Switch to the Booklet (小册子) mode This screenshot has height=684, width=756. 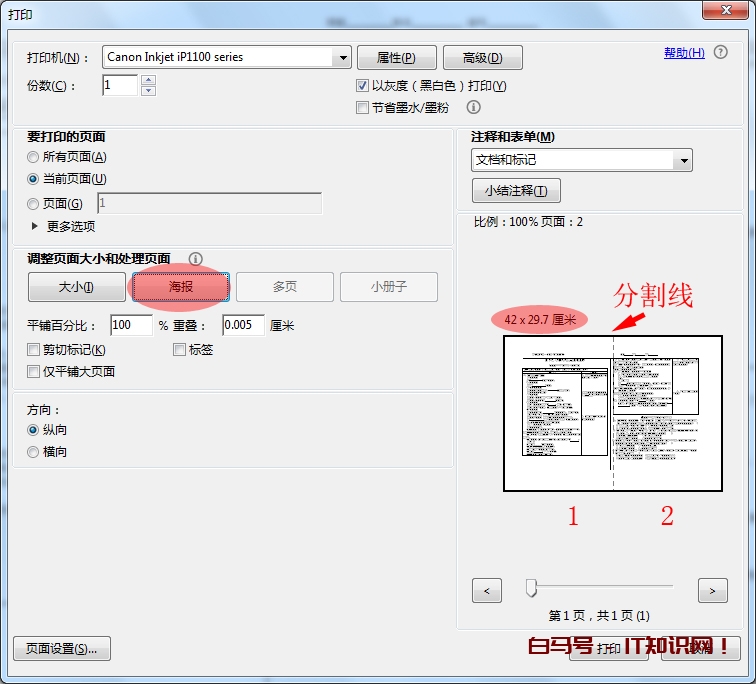[389, 287]
